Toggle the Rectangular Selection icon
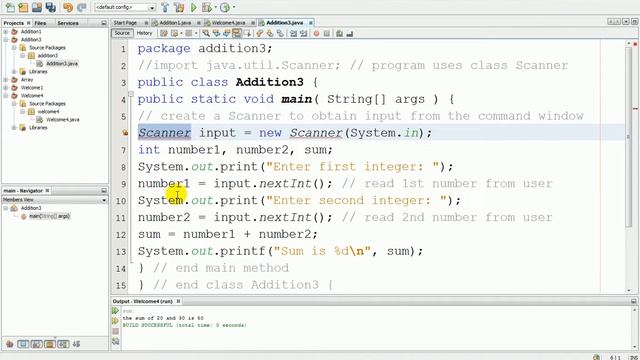The width and height of the screenshot is (640, 360). coord(247,33)
